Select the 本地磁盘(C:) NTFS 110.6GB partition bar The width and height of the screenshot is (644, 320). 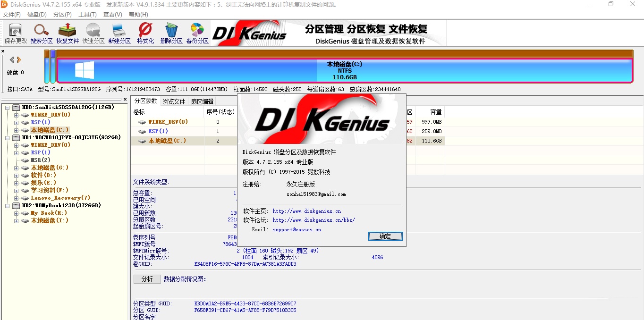tap(345, 70)
